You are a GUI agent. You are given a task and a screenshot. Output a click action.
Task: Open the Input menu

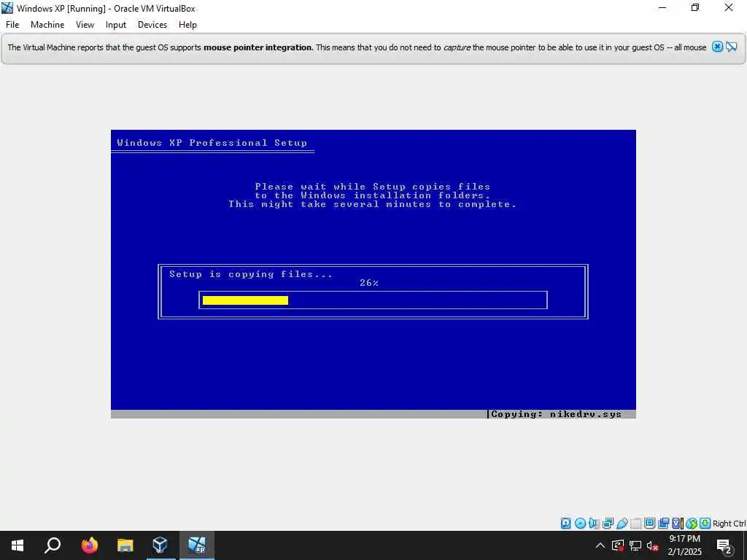(x=116, y=25)
